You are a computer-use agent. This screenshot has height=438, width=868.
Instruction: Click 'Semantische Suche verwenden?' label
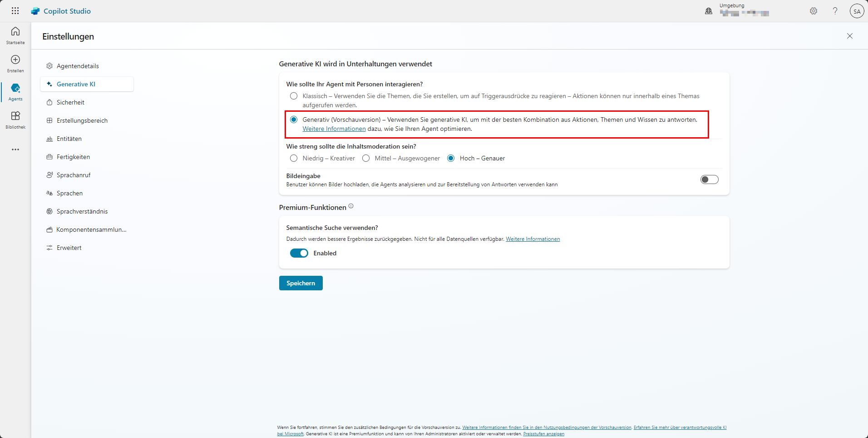coord(332,228)
